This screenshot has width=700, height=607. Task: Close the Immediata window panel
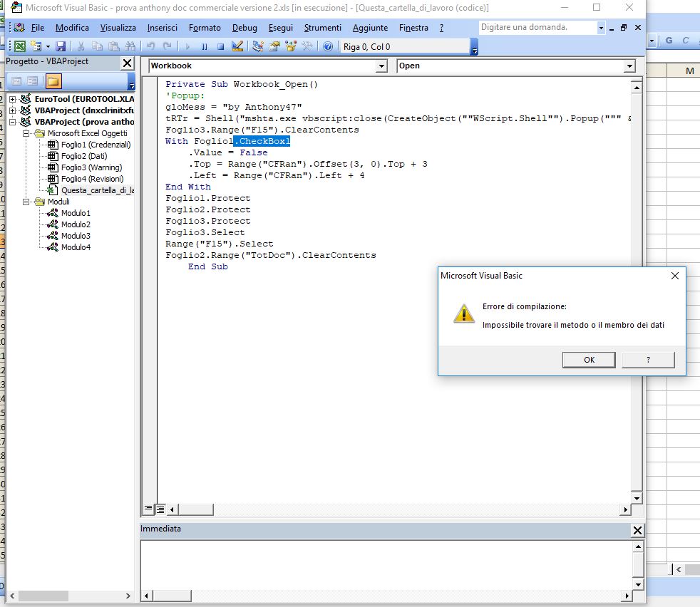(x=637, y=530)
